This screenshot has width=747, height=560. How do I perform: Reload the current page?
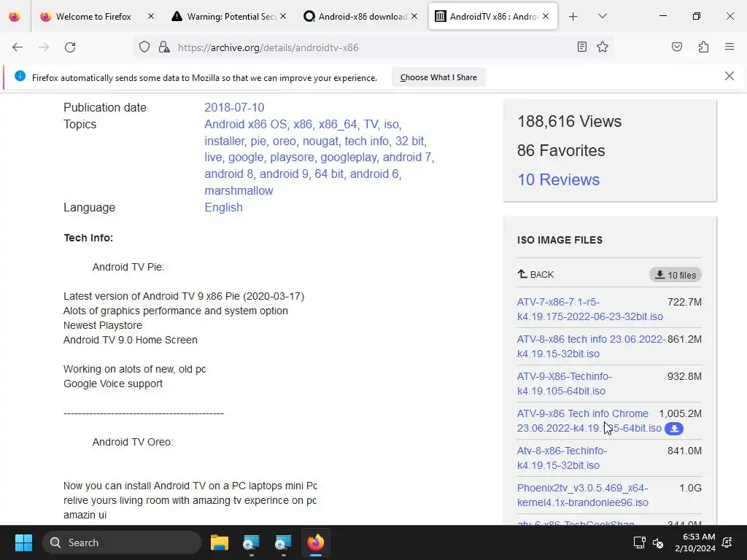(70, 47)
